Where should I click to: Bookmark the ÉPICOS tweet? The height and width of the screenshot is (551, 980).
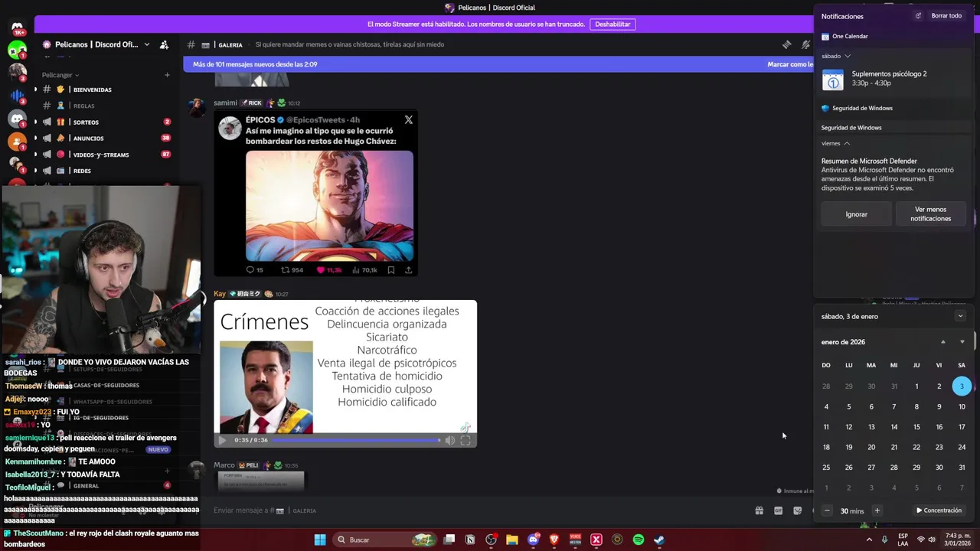point(390,269)
